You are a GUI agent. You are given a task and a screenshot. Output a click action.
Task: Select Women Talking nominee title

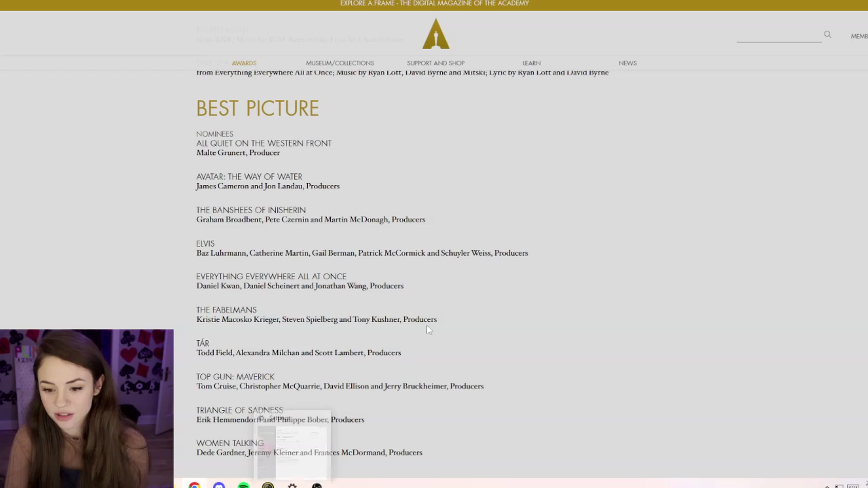pyautogui.click(x=230, y=443)
